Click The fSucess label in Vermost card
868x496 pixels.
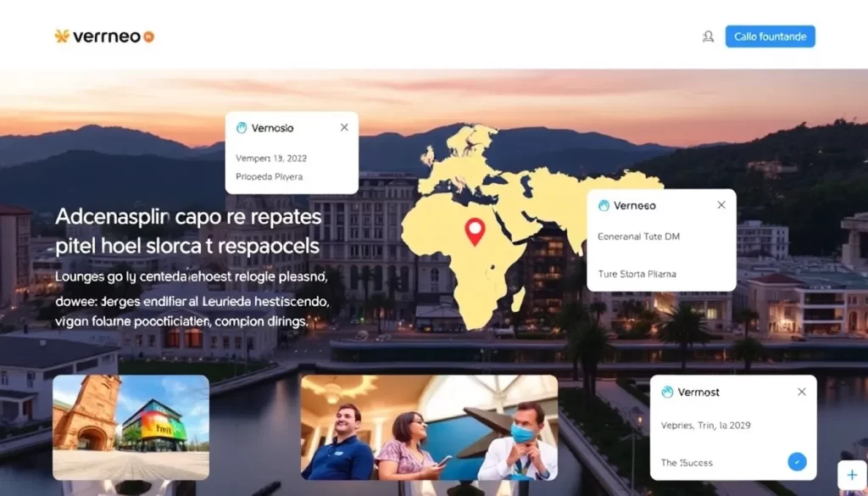click(687, 462)
